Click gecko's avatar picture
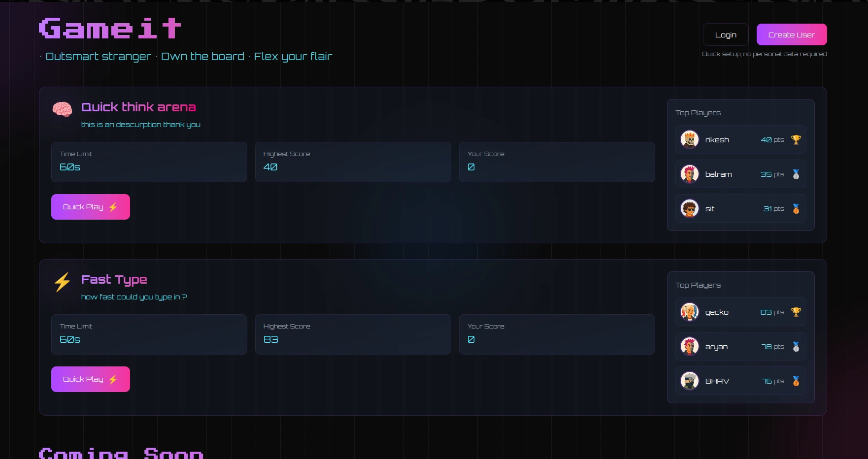868x459 pixels. pos(689,312)
